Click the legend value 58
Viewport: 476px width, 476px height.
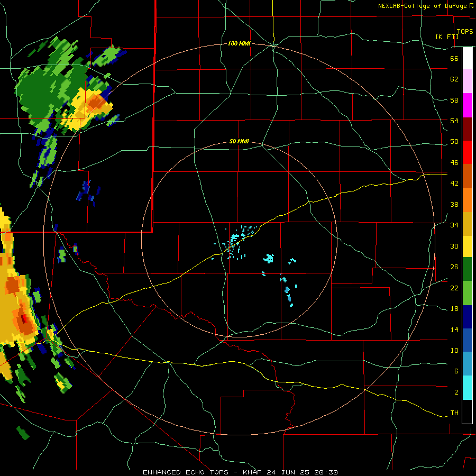click(454, 100)
